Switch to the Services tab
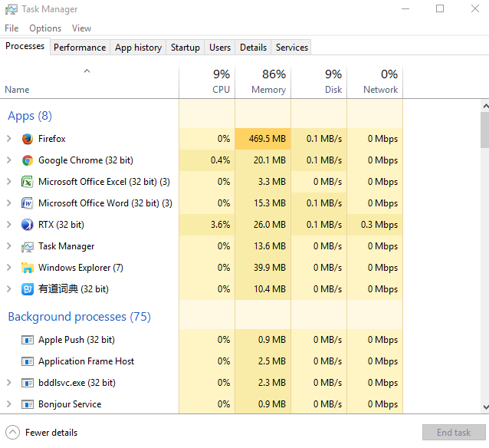 coord(291,48)
